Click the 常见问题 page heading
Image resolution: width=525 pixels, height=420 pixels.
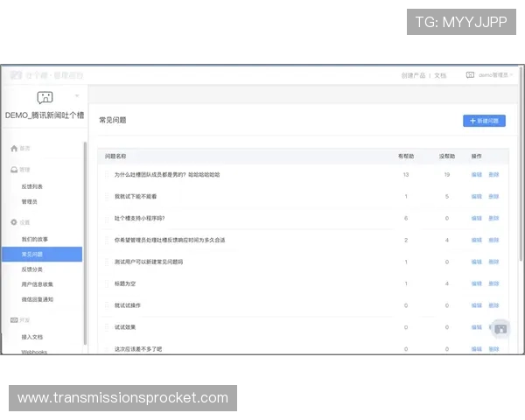coord(113,120)
